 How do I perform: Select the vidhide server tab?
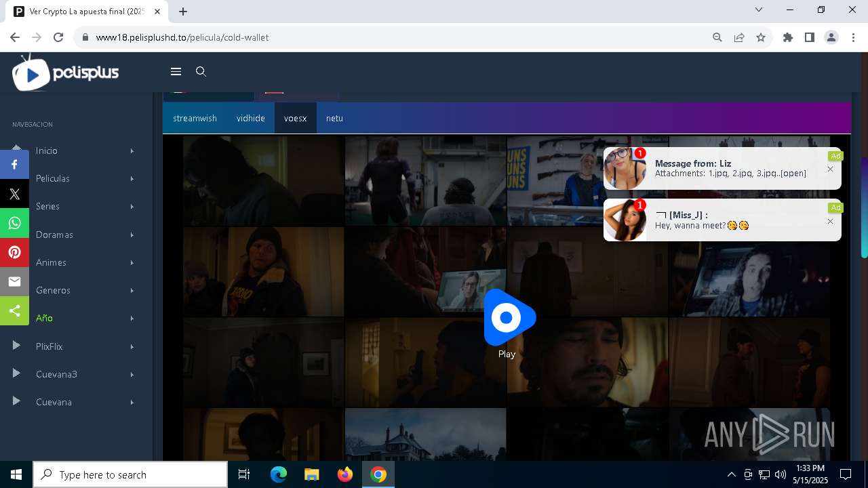pyautogui.click(x=251, y=118)
